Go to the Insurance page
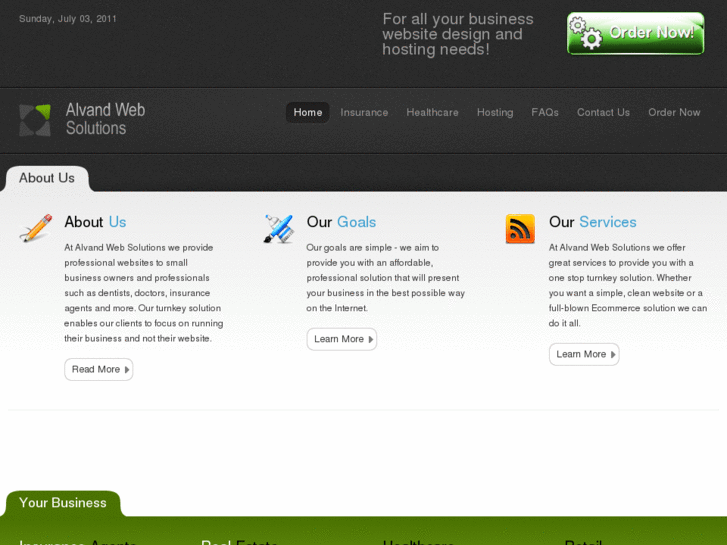Screen dimensions: 727x545 pos(364,112)
